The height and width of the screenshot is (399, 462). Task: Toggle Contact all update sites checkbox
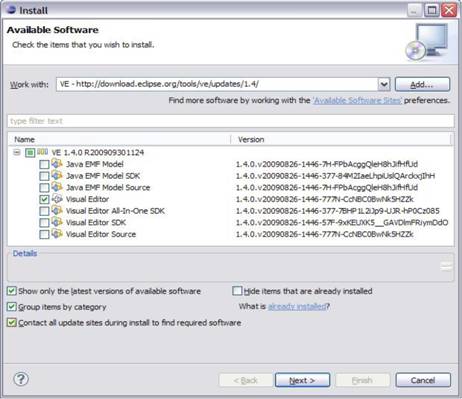[x=12, y=323]
